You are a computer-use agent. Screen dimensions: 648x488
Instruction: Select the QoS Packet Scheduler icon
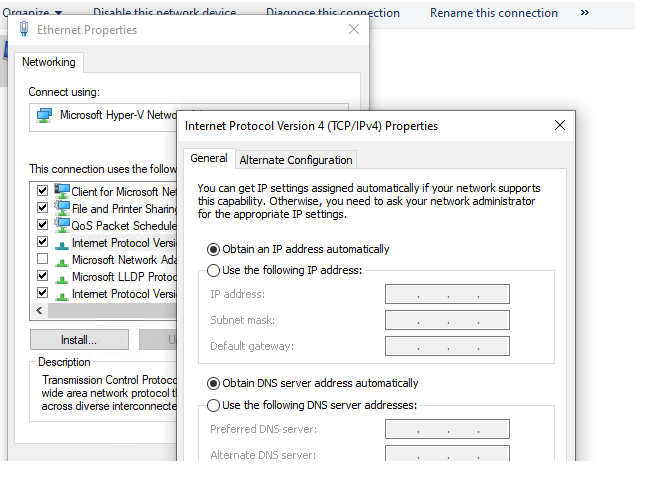coord(62,225)
